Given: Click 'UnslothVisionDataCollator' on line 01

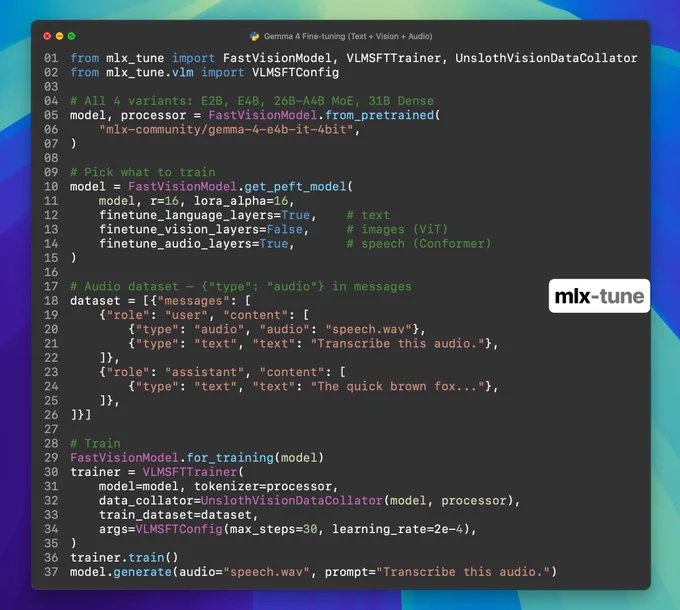Looking at the screenshot, I should point(546,58).
